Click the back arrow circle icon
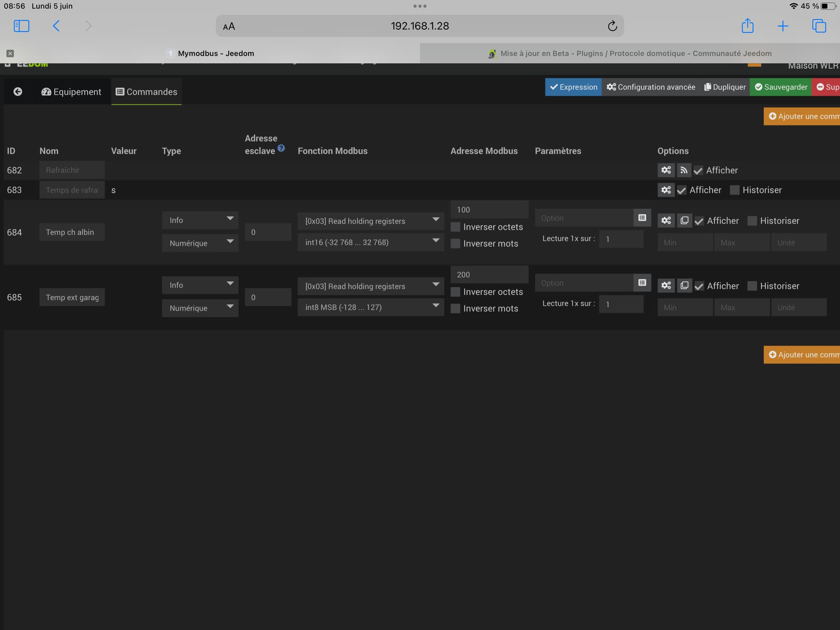Image resolution: width=840 pixels, height=630 pixels. (x=17, y=92)
